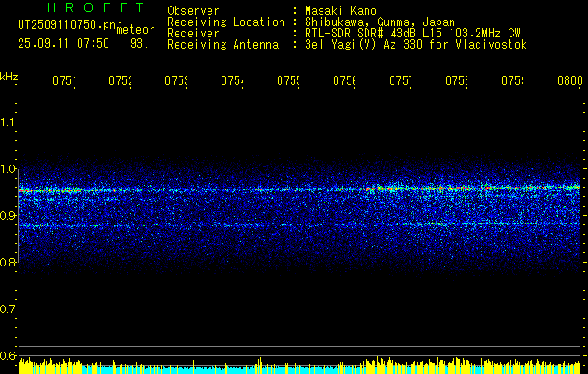Click the 'Receiving Antenna' label
The image size is (588, 374).
pyautogui.click(x=223, y=45)
